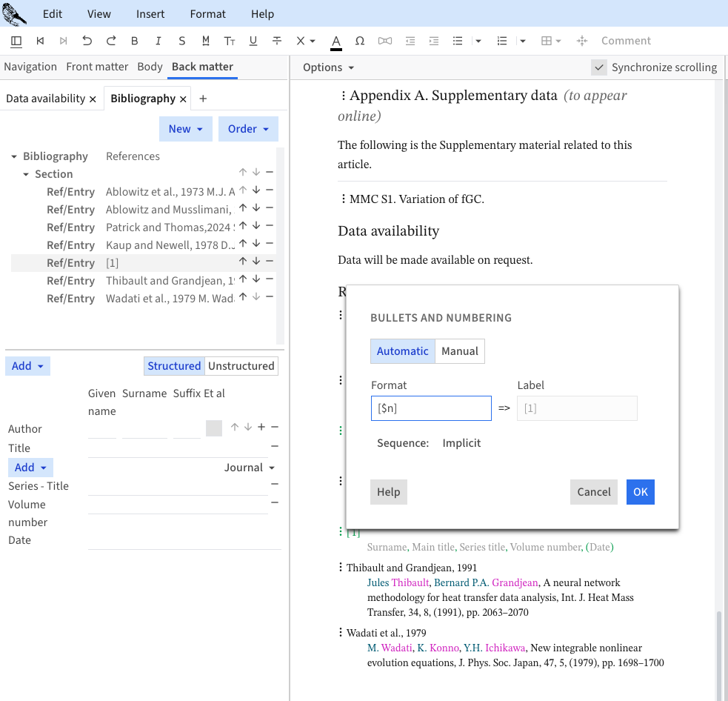
Task: Insert special character with Omega icon
Action: 360,41
